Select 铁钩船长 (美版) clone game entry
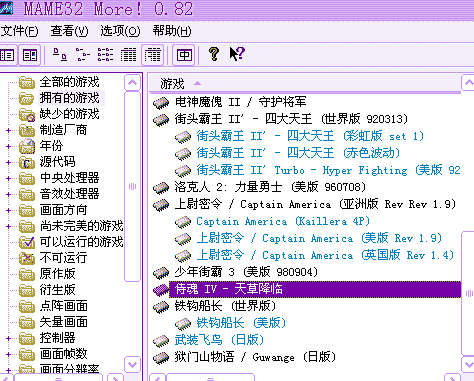 (241, 323)
